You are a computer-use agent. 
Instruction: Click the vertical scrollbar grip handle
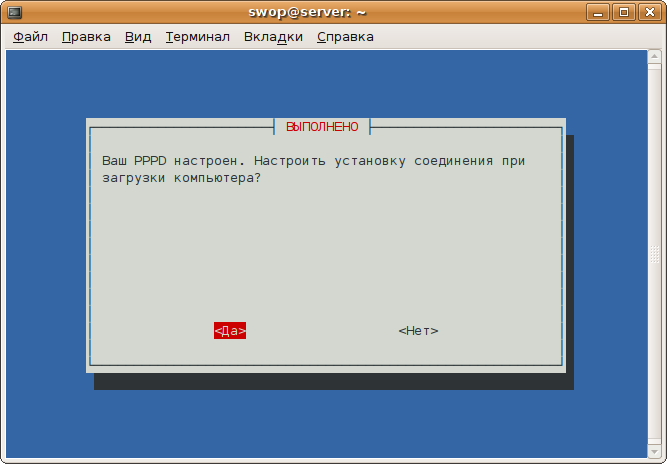654,254
